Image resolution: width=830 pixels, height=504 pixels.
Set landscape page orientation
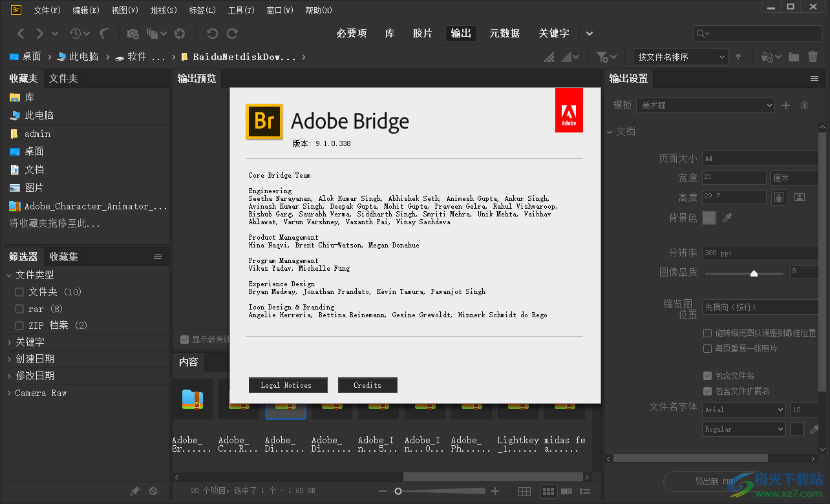(800, 197)
